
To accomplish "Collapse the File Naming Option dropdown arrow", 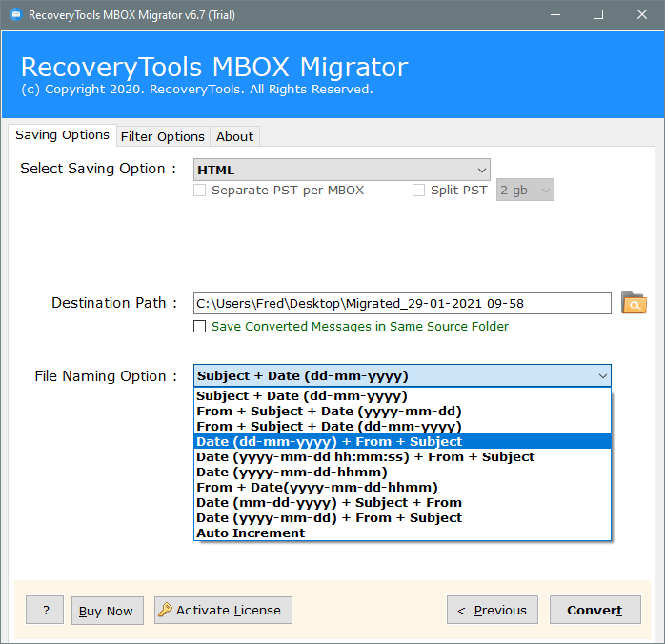I will click(x=602, y=375).
